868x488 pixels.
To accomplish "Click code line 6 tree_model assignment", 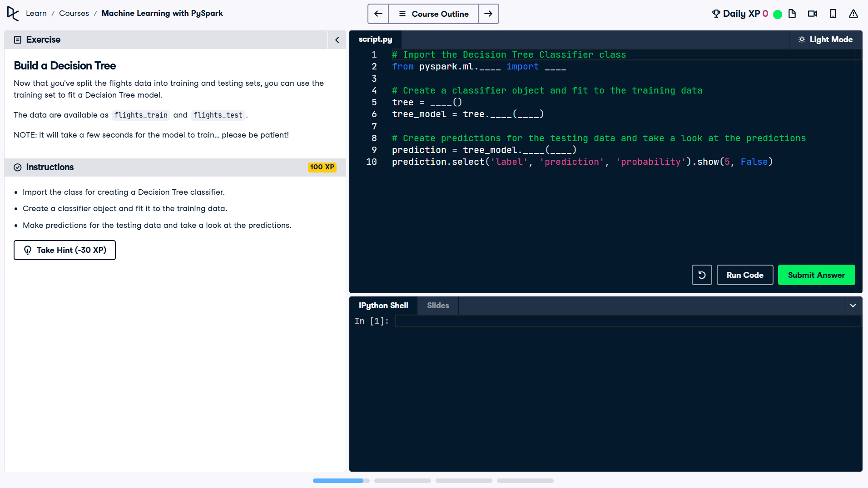I will pos(468,114).
